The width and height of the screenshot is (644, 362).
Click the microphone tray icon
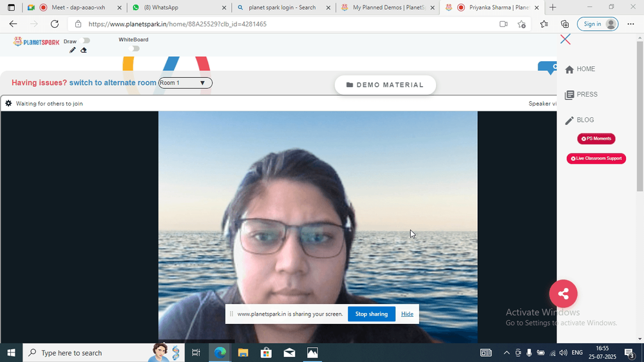[x=529, y=353]
